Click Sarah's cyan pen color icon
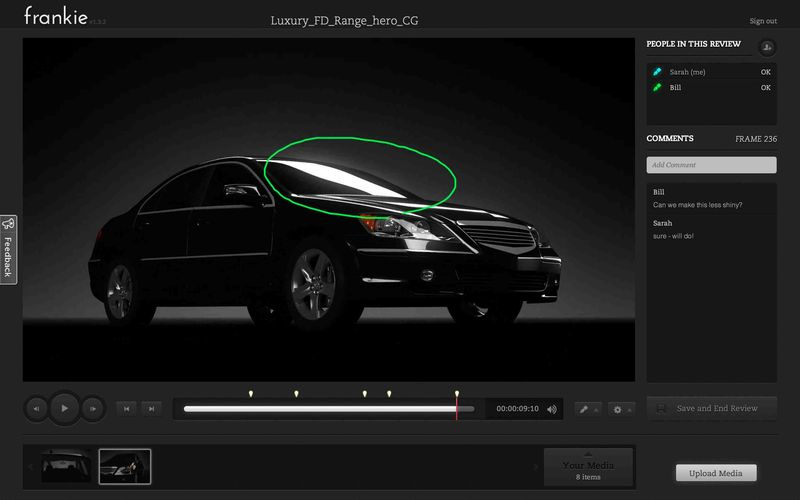The image size is (800, 500). pos(657,72)
